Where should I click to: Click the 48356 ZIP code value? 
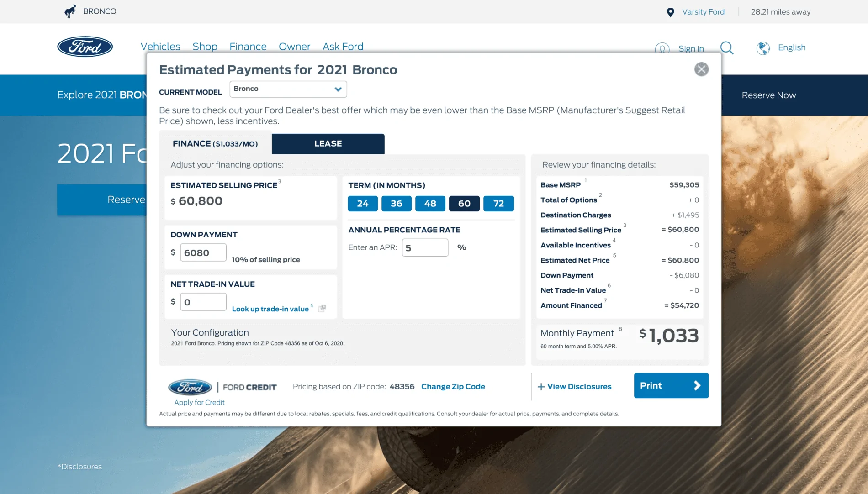402,387
